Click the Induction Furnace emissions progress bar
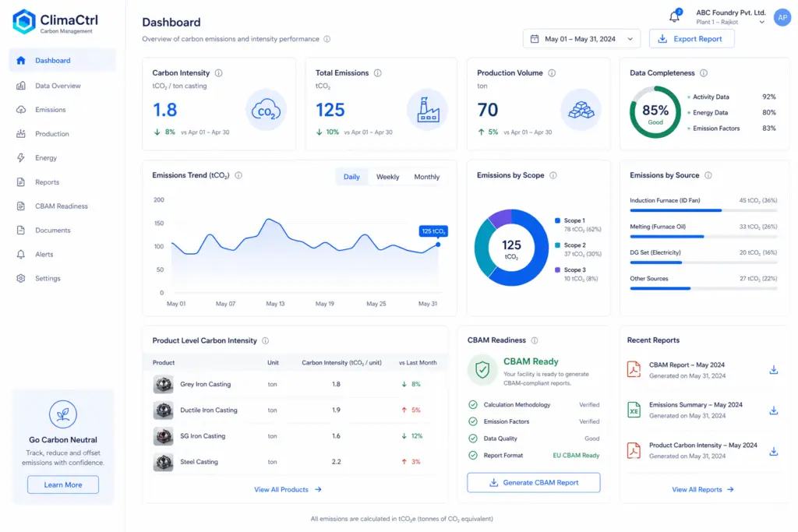The image size is (798, 532). click(x=704, y=210)
